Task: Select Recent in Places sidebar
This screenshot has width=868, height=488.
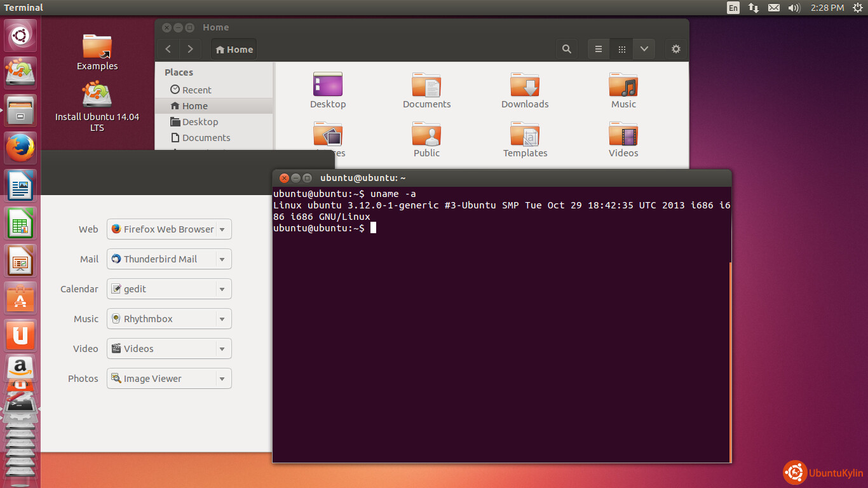Action: [196, 90]
